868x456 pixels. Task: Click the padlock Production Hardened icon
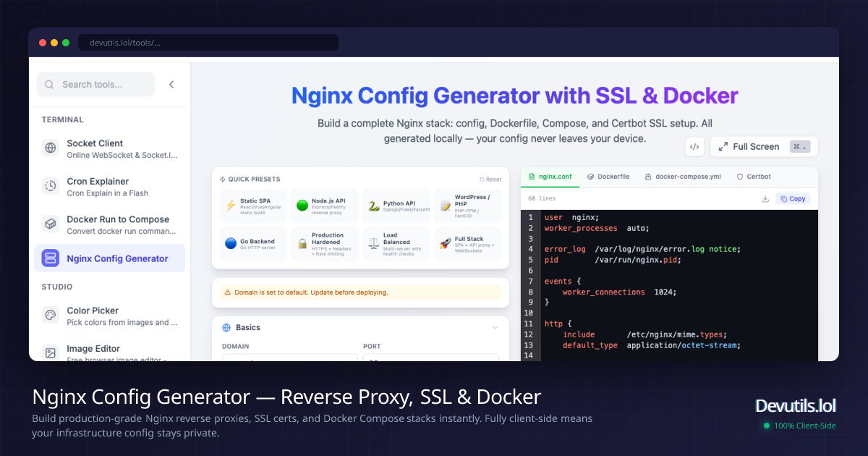click(302, 244)
